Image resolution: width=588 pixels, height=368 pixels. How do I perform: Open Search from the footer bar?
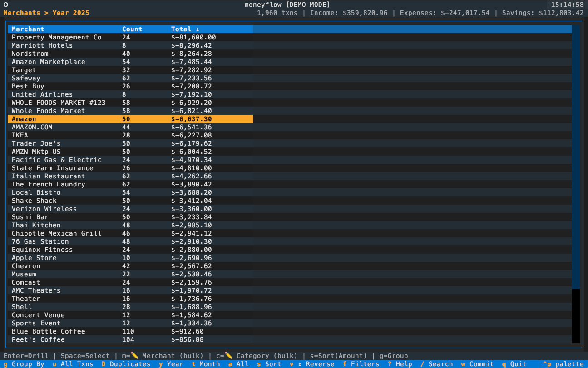coord(437,364)
